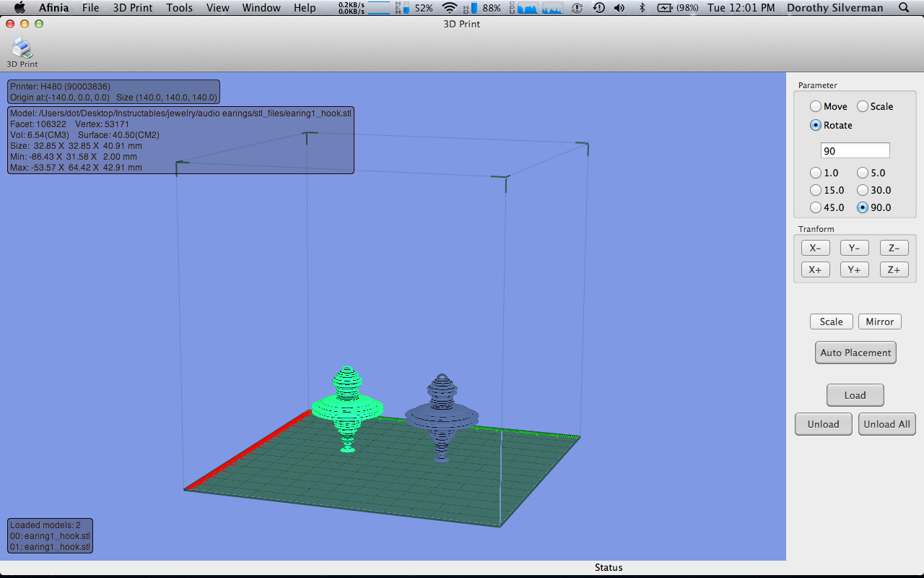Viewport: 924px width, 578px height.
Task: Click the Mirror button
Action: 880,322
